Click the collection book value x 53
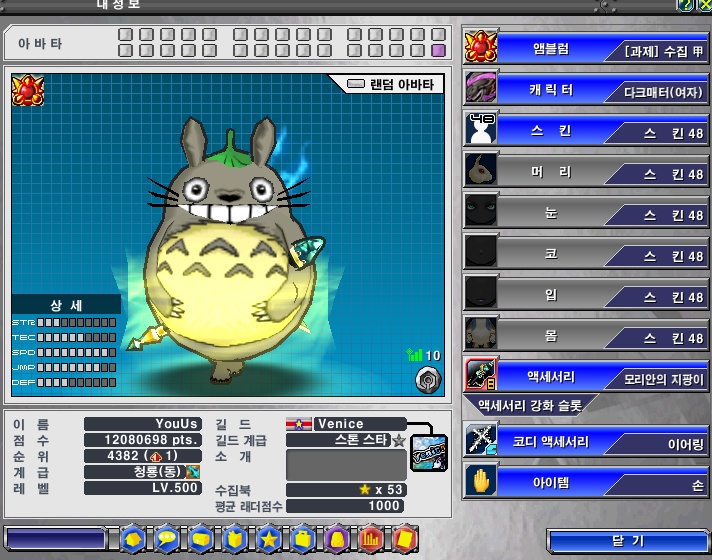 click(x=346, y=490)
